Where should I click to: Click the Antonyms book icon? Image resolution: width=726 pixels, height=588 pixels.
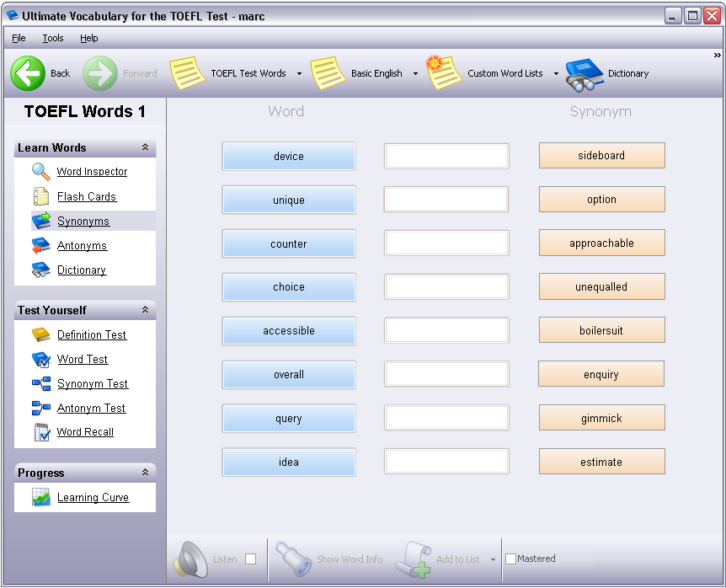(40, 245)
